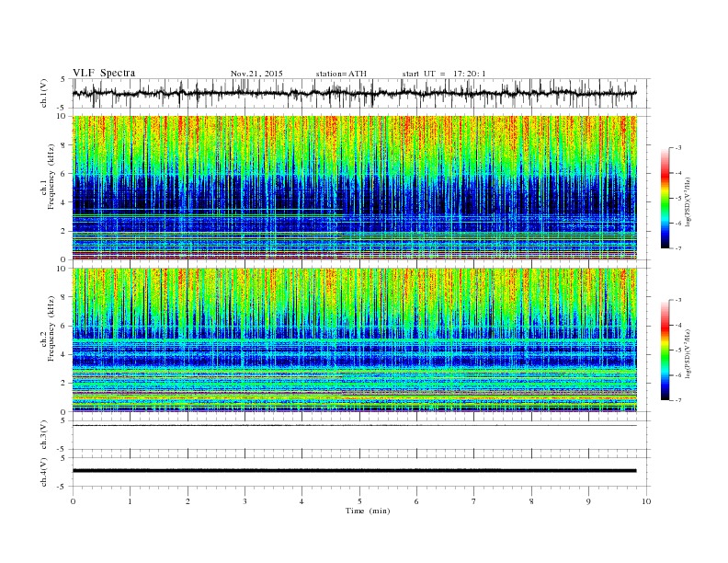Click the 'start UT = 17:20:1' label
The image size is (728, 563).
(x=444, y=74)
